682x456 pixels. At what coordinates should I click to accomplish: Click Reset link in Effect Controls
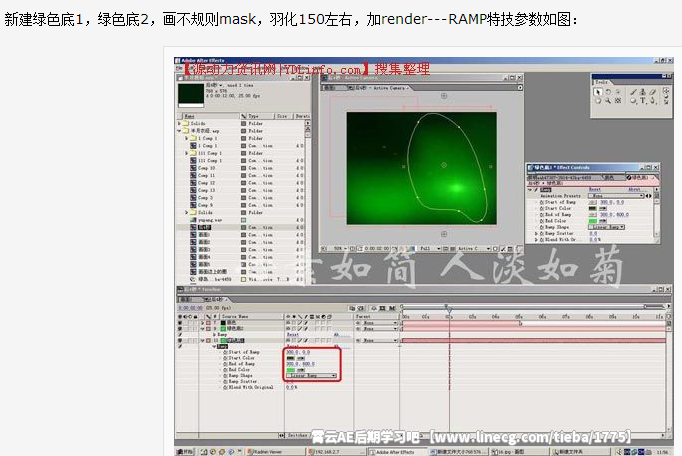tap(595, 190)
